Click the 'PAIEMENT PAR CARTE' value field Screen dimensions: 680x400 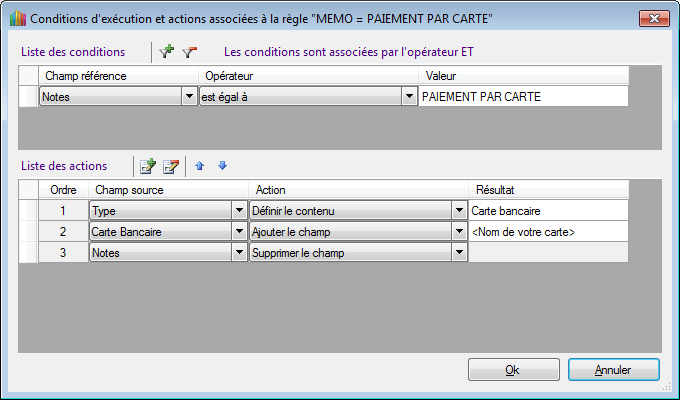click(523, 97)
